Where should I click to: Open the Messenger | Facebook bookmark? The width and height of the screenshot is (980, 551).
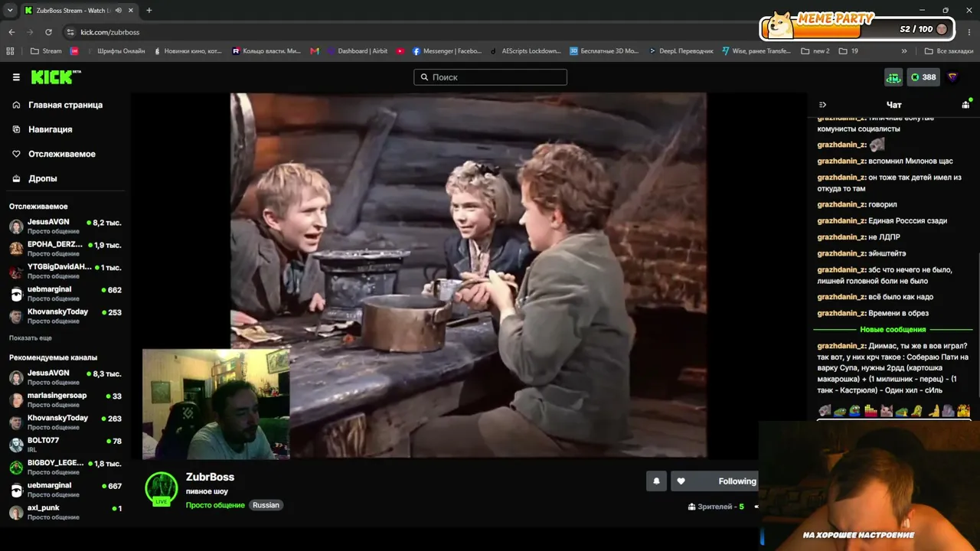pos(447,51)
